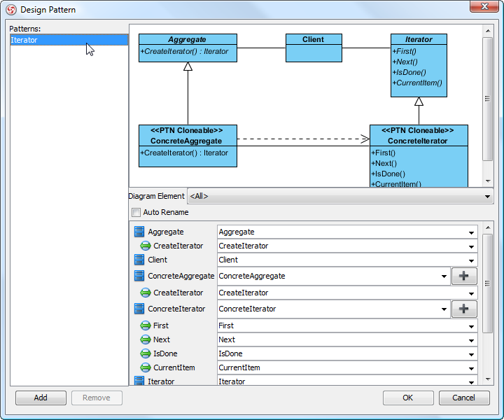Viewport: 504px width, 420px height.
Task: Click the IsDone operation icon
Action: pyautogui.click(x=146, y=353)
